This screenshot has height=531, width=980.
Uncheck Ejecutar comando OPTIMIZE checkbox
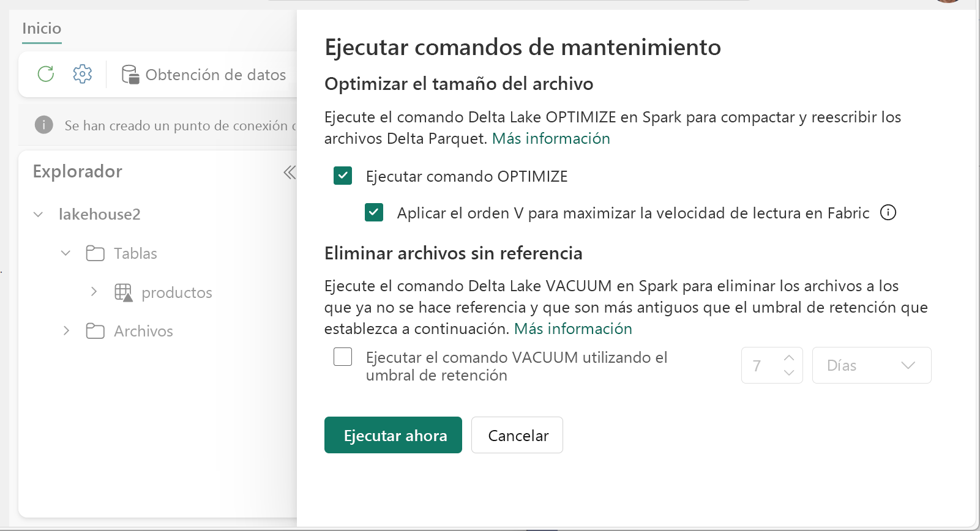343,176
